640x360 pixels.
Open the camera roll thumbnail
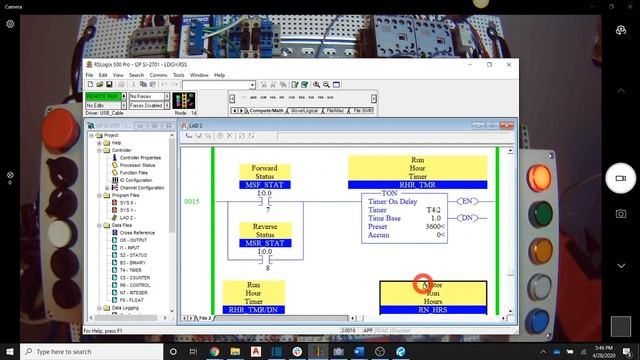pos(621,327)
